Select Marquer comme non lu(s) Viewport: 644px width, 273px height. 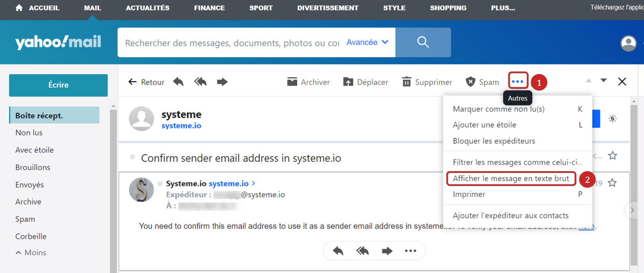(518, 109)
